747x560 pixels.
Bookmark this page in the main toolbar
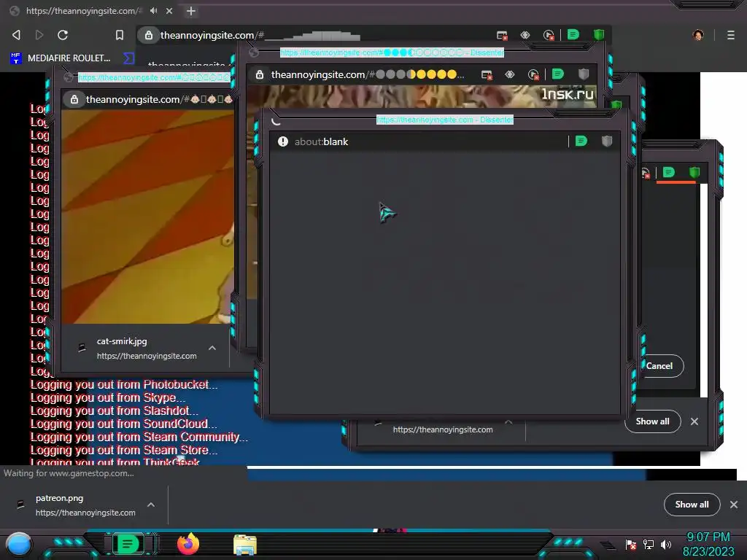pos(120,35)
